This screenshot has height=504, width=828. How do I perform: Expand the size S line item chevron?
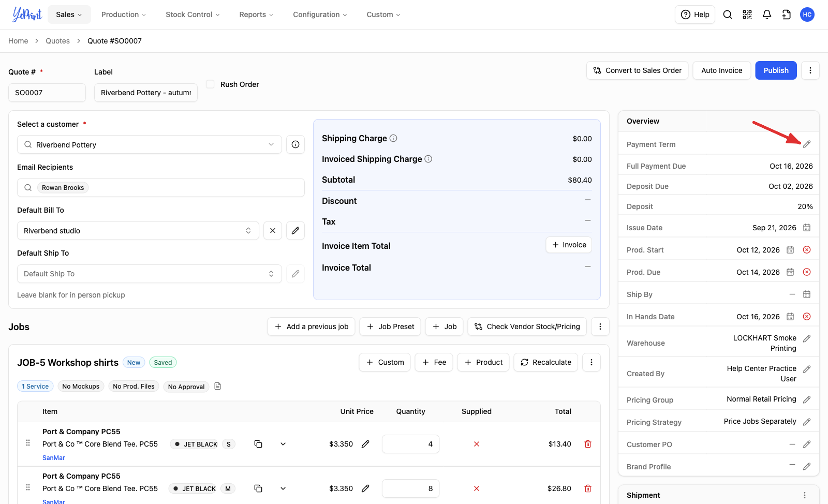(x=283, y=444)
